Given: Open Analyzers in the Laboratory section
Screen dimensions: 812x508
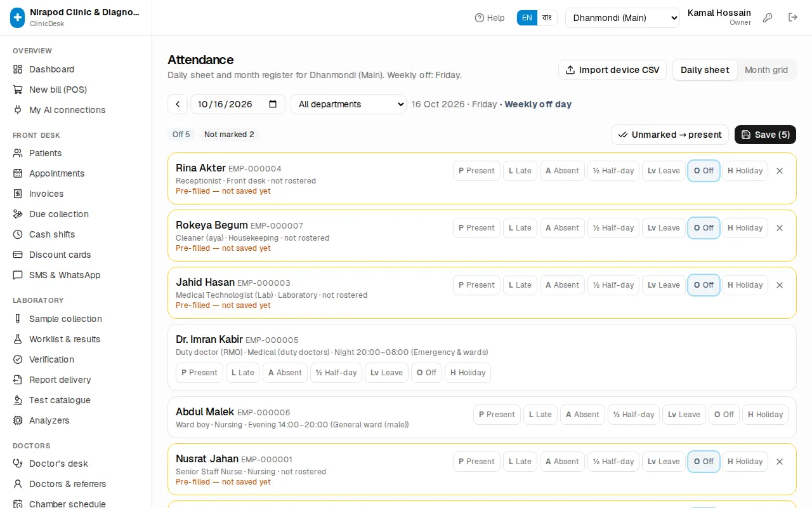Looking at the screenshot, I should coord(49,420).
